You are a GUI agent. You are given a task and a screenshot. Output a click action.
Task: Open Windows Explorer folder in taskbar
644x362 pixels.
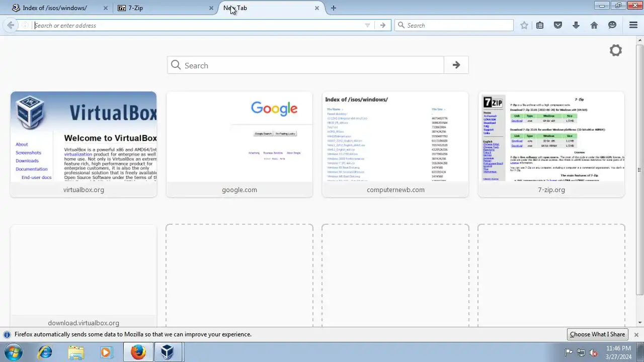click(76, 352)
